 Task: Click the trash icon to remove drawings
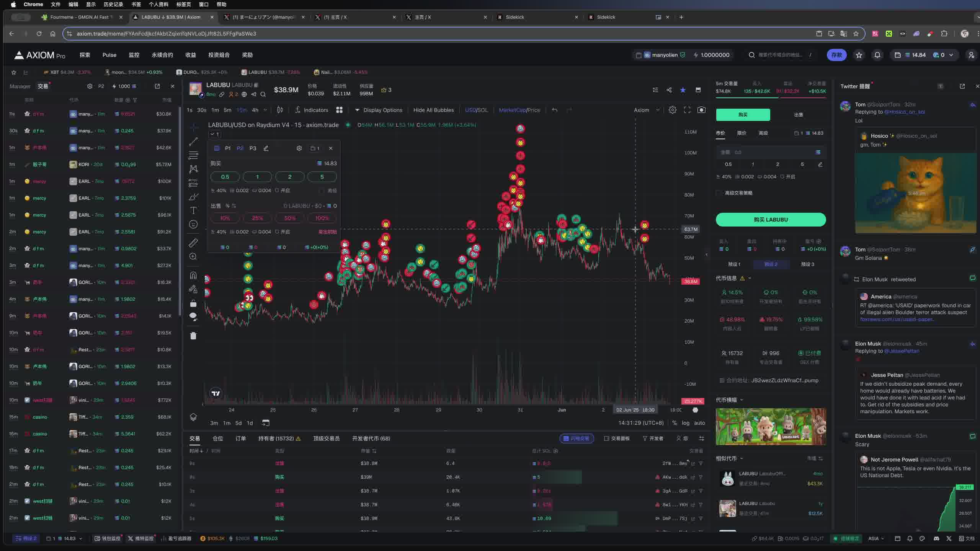coord(193,336)
